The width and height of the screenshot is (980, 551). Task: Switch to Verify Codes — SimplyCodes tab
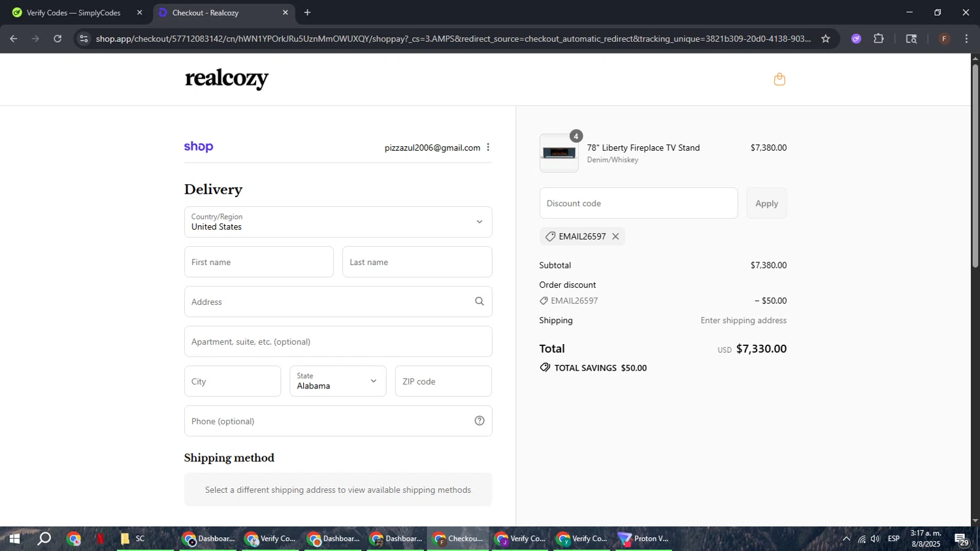click(74, 12)
